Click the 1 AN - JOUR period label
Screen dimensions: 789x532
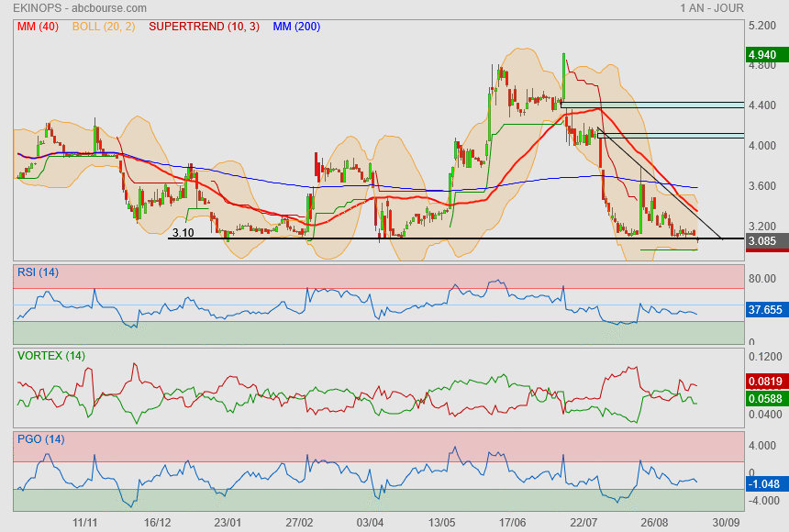tap(714, 8)
